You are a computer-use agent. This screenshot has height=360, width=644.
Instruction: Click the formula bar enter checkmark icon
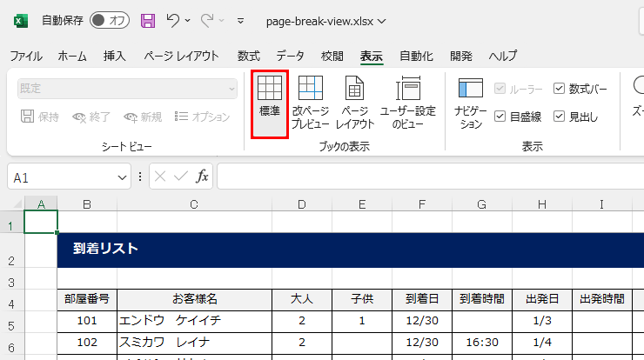(181, 177)
